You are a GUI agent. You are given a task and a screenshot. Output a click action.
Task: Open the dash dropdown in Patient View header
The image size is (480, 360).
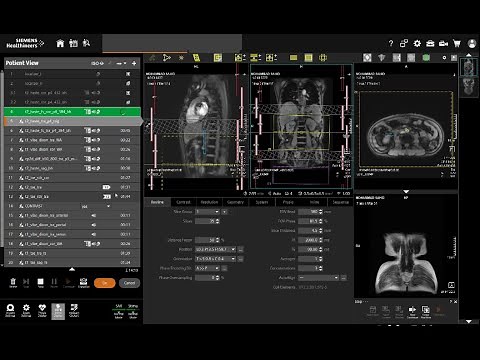click(121, 63)
